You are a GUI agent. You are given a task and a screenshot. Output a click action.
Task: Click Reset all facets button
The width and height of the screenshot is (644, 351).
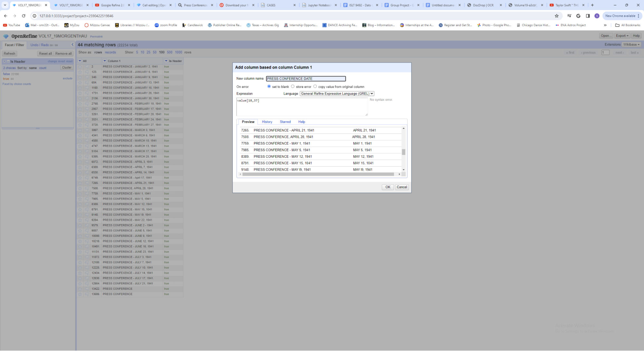(x=45, y=54)
